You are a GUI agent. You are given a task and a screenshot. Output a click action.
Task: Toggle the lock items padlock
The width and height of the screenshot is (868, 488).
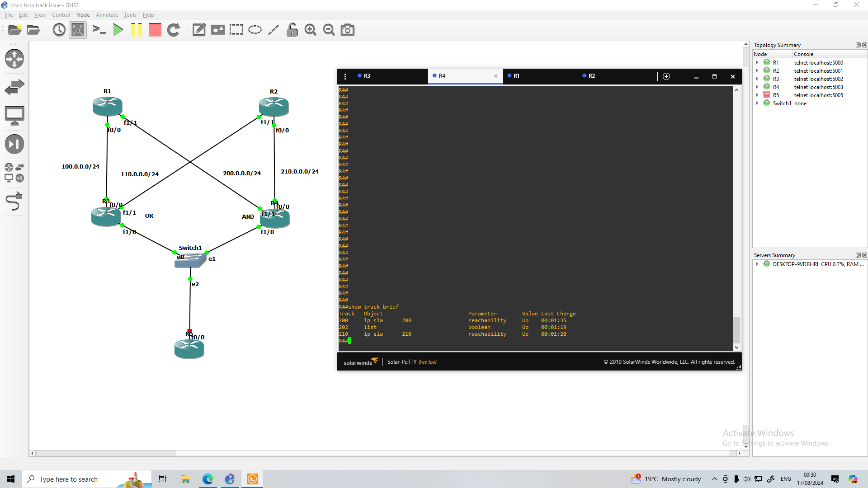click(x=292, y=30)
